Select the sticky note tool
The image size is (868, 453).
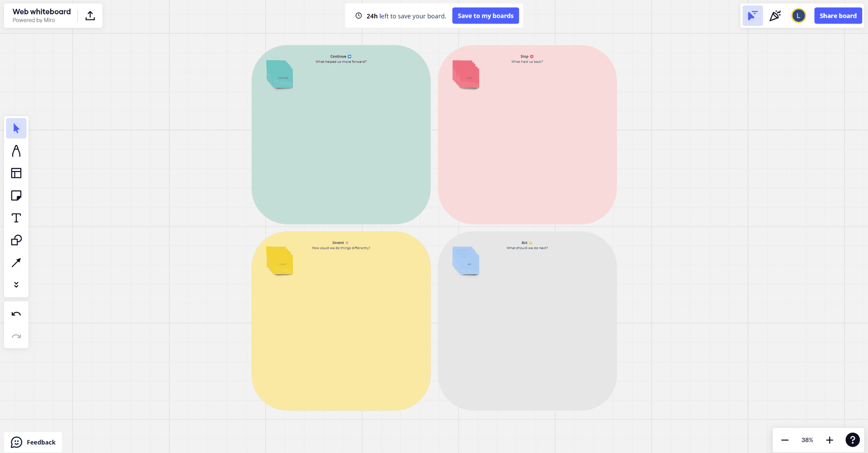[16, 196]
